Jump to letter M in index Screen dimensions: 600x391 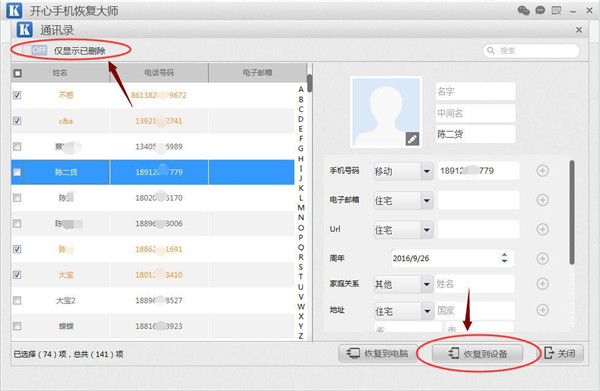tap(301, 207)
